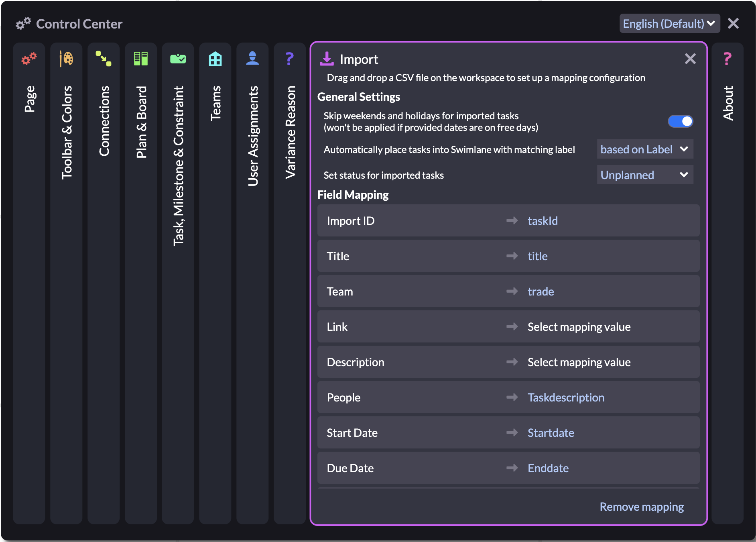The height and width of the screenshot is (542, 756).
Task: Click the Task, Milestone & Constraint icon
Action: point(178,59)
